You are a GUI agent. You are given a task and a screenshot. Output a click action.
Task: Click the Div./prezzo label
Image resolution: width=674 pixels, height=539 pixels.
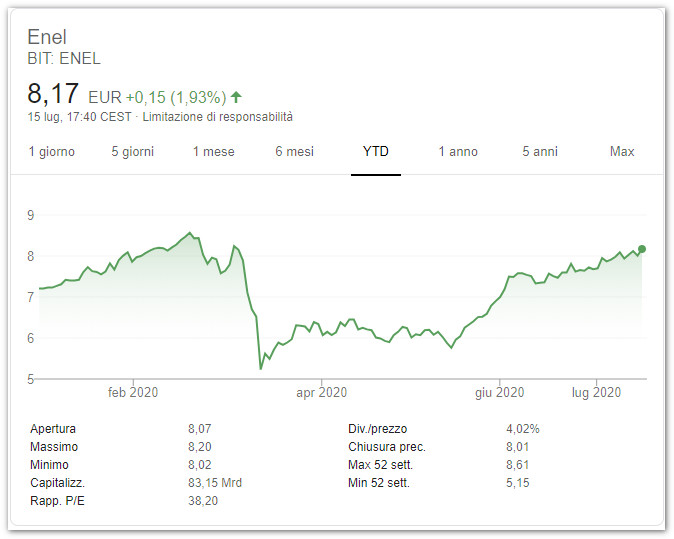pos(377,429)
